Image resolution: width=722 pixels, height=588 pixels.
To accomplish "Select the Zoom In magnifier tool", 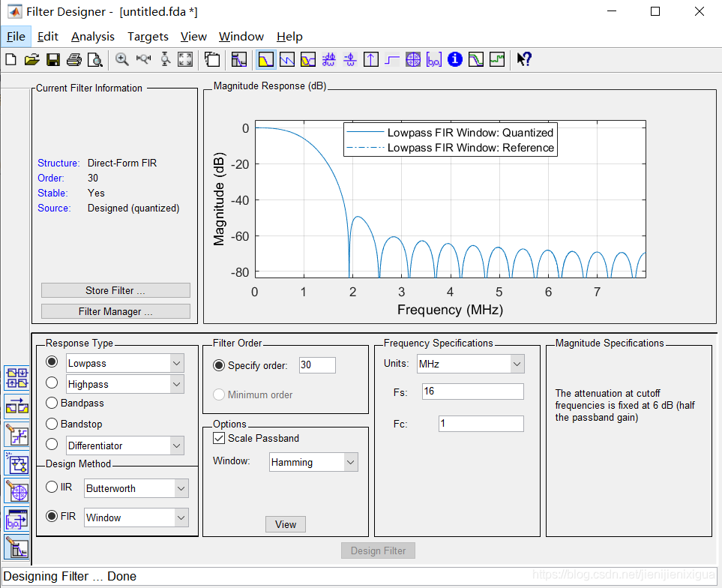I will (122, 59).
